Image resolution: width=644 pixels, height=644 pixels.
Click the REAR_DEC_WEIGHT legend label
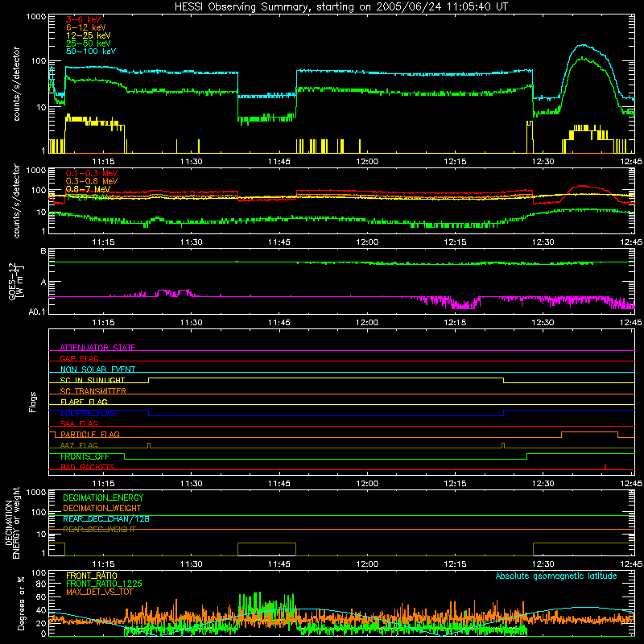99,530
